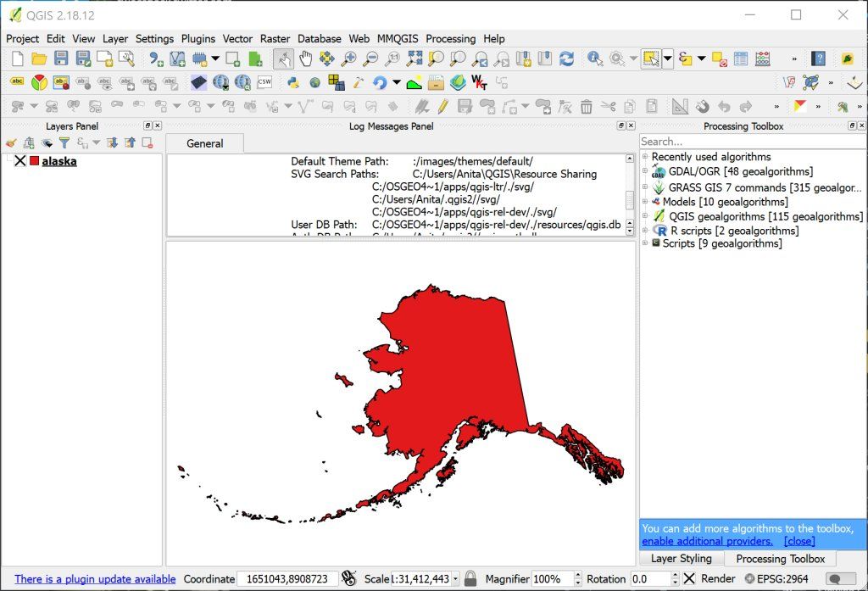The width and height of the screenshot is (868, 591).
Task: Expand the Models geoalgorithms group
Action: (645, 202)
